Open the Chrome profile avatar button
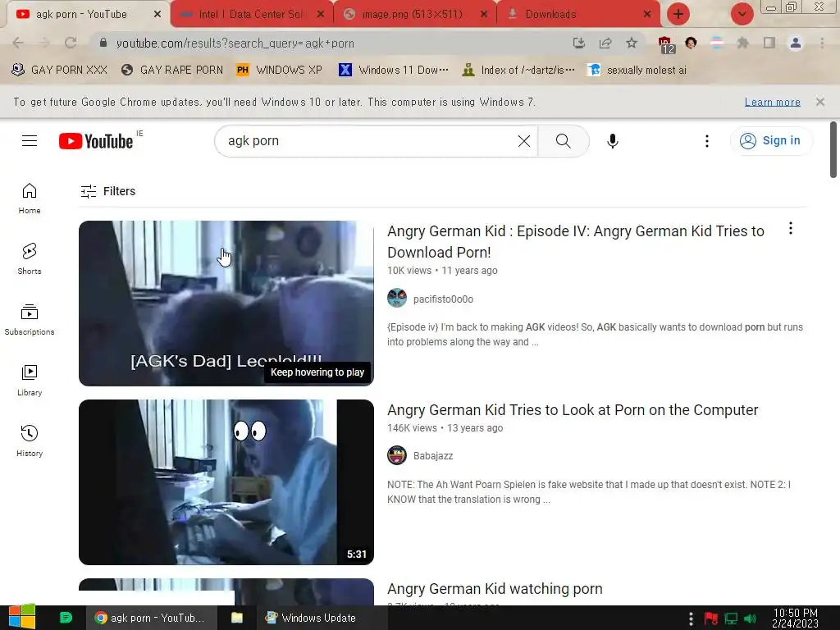The width and height of the screenshot is (840, 630). [796, 43]
